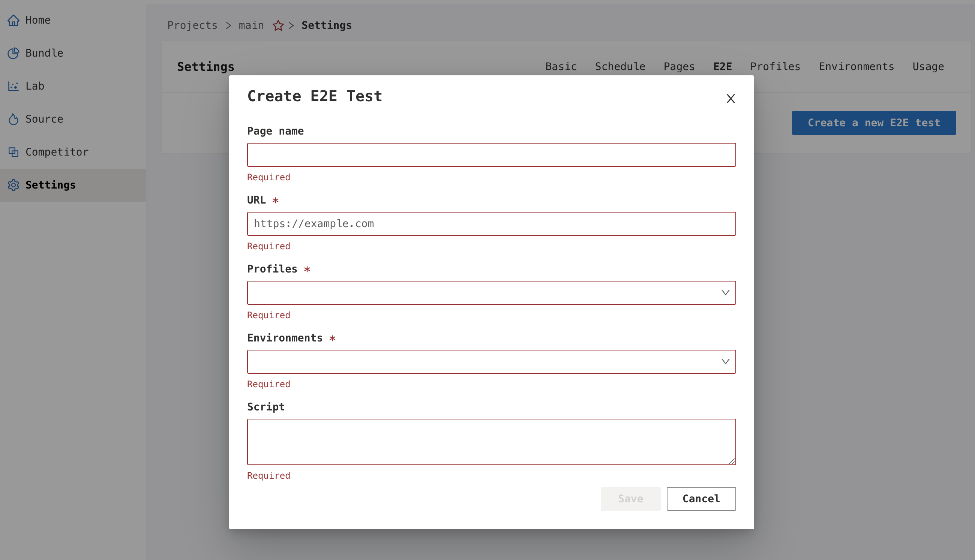Click the Page name input field

pos(491,154)
